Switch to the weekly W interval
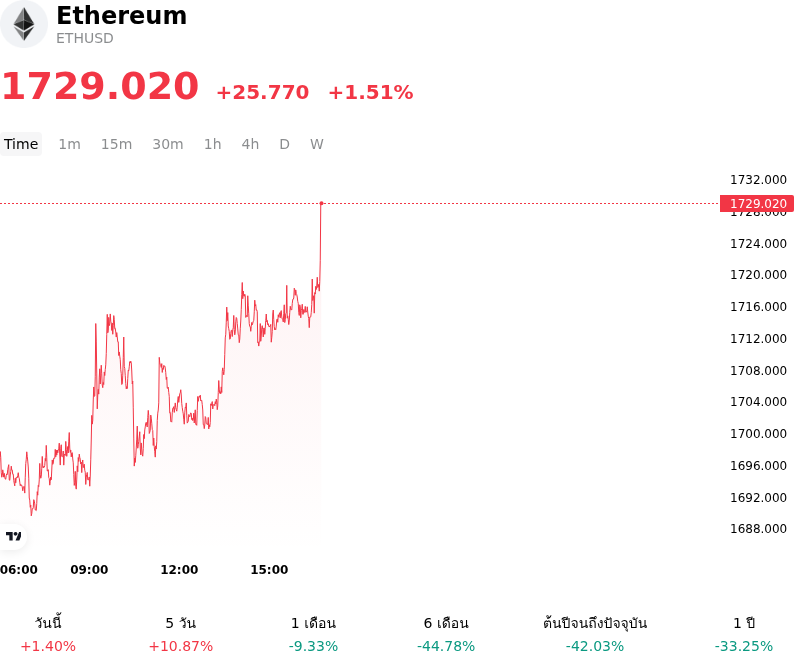Viewport: 800px width, 666px height. tap(316, 144)
